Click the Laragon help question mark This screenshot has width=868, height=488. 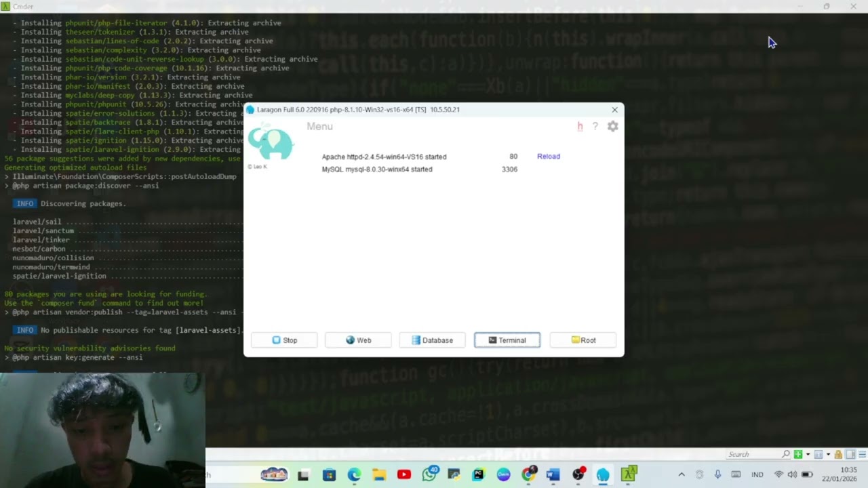(595, 126)
